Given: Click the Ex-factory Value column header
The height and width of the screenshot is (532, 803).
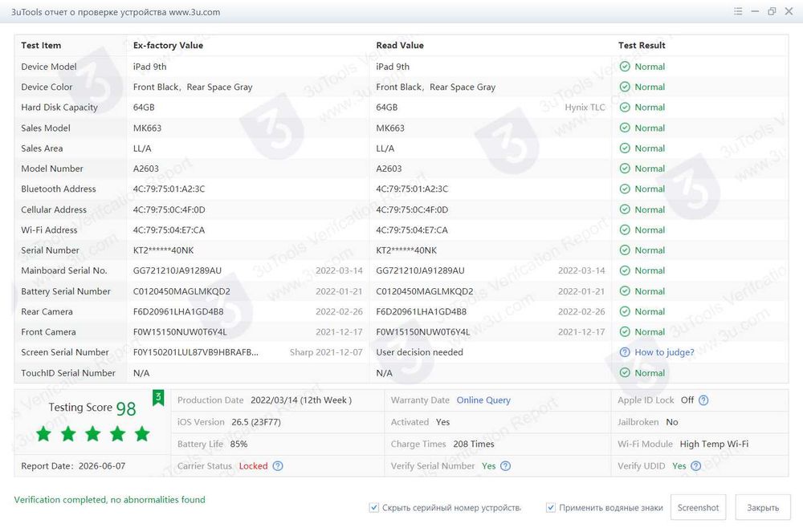Looking at the screenshot, I should point(168,45).
